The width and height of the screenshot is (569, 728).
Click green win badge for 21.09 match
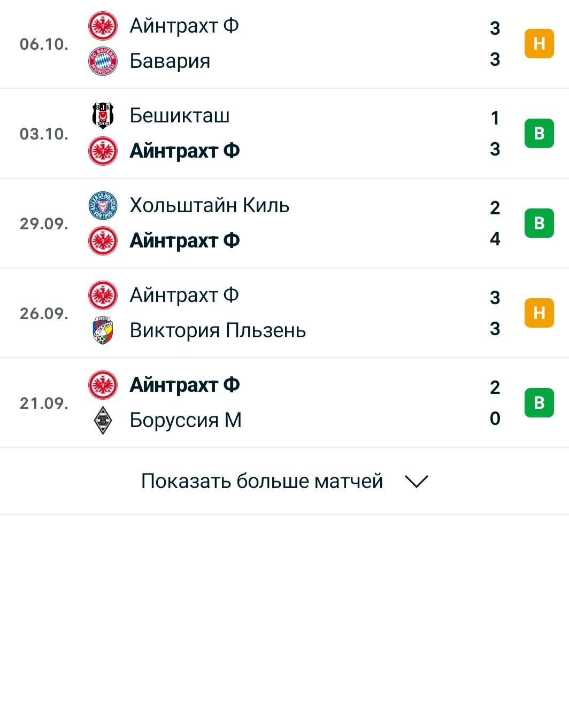coord(539,402)
